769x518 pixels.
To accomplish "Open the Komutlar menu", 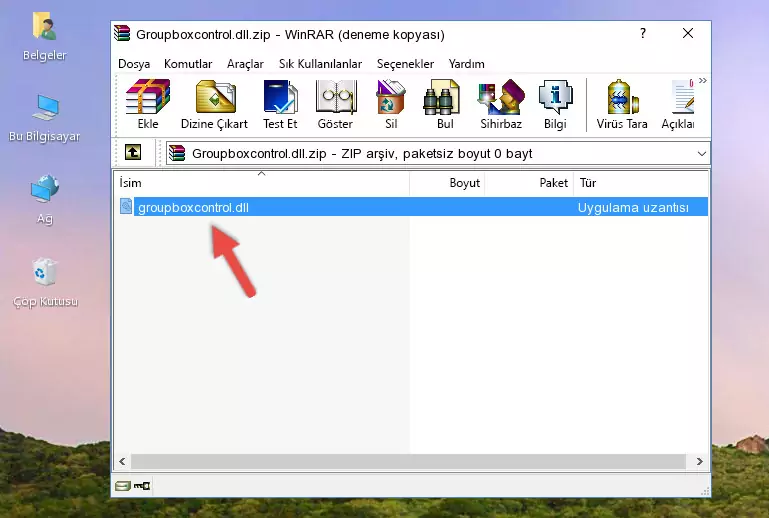I will click(x=188, y=64).
